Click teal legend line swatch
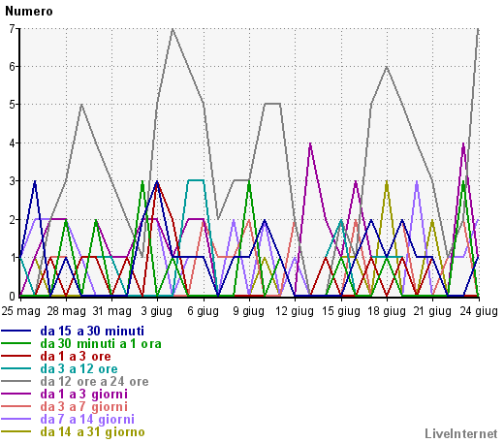The height and width of the screenshot is (443, 504). click(16, 368)
